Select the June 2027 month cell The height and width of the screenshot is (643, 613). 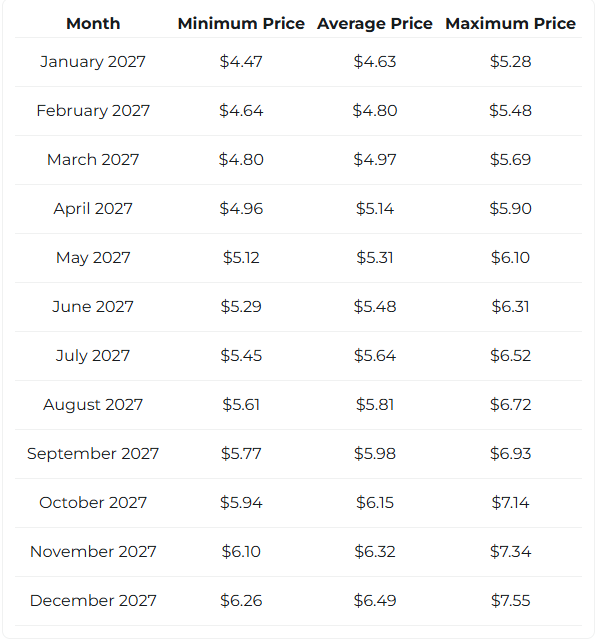pyautogui.click(x=93, y=307)
